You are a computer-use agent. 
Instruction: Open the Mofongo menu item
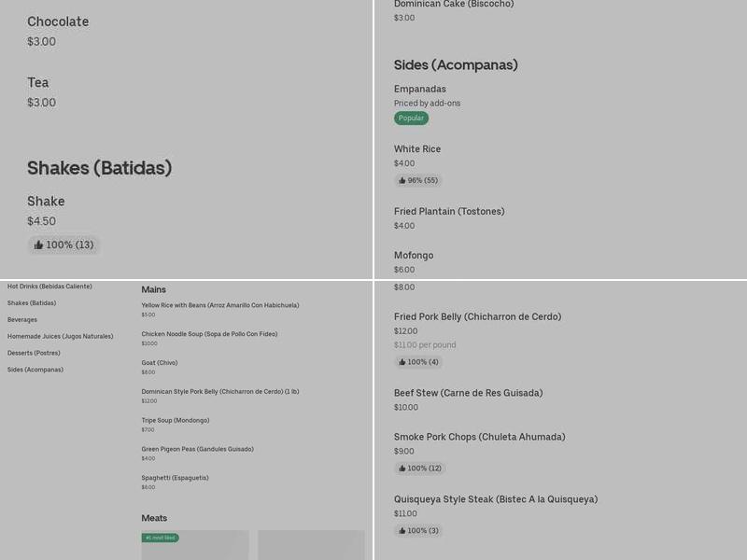tap(414, 256)
